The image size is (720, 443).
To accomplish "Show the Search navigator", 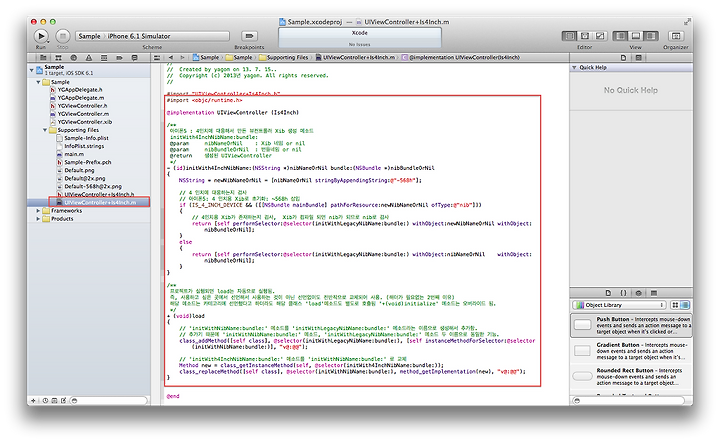I will click(x=73, y=58).
